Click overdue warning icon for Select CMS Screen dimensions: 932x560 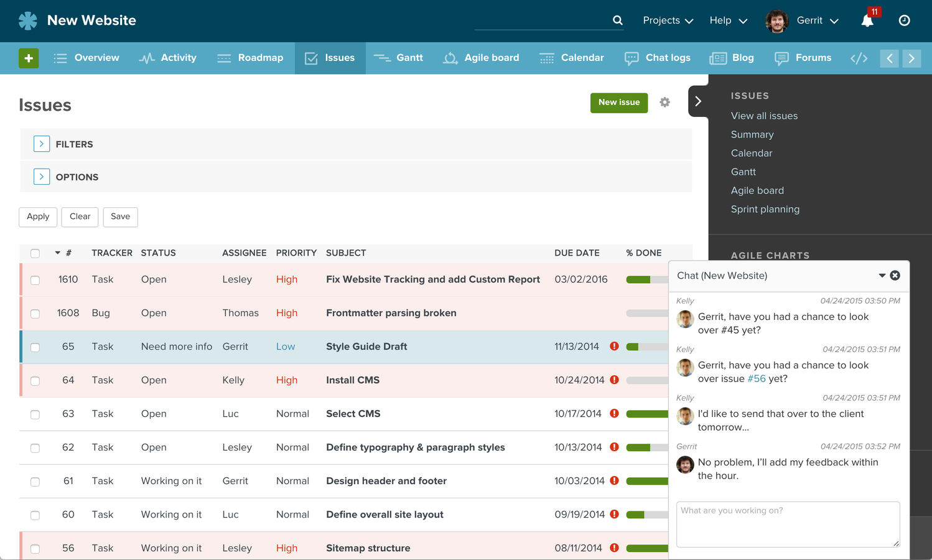click(x=615, y=414)
